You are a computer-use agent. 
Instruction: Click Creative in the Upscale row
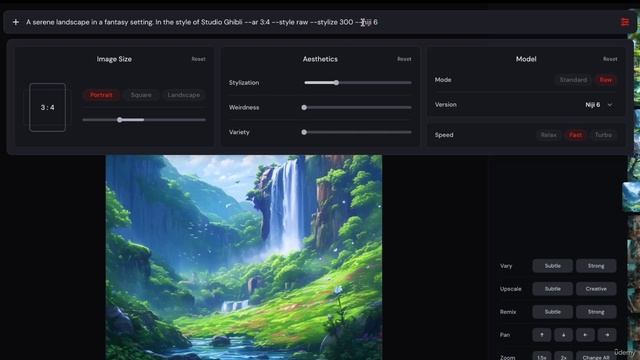pos(596,289)
